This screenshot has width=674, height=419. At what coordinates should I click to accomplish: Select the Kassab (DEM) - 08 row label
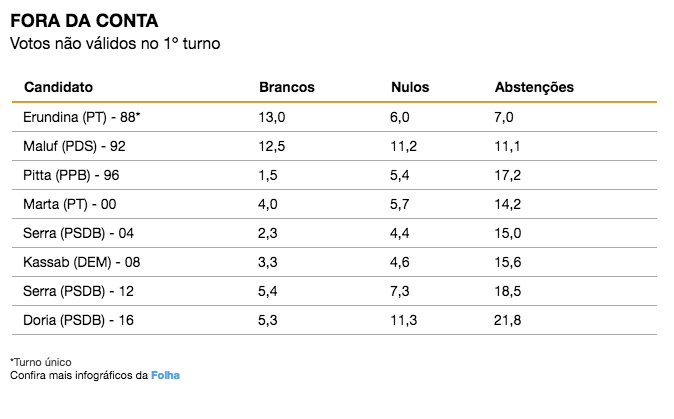[80, 262]
